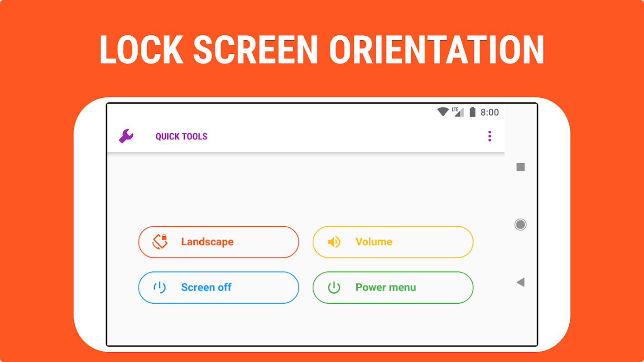
Task: Open the three-dot overflow menu
Action: click(490, 136)
